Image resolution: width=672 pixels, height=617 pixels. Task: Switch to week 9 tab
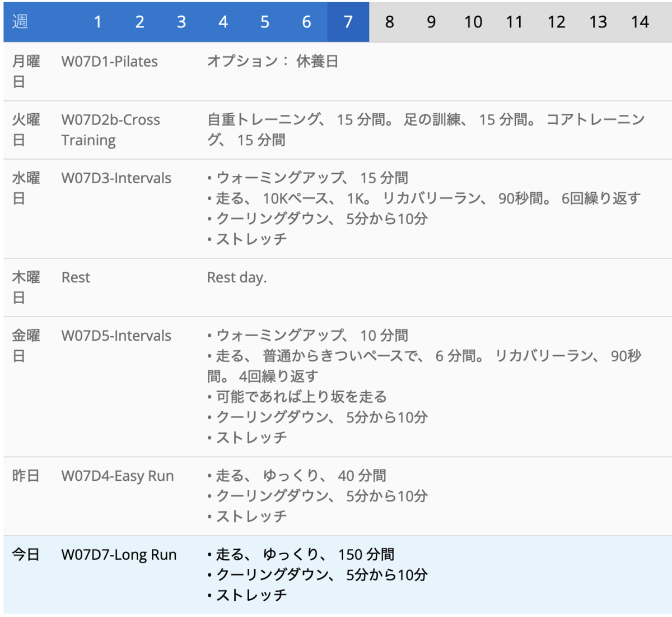(431, 22)
